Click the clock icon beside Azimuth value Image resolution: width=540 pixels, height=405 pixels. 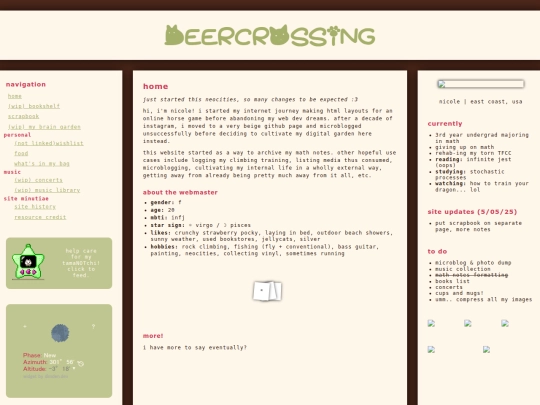click(81, 363)
